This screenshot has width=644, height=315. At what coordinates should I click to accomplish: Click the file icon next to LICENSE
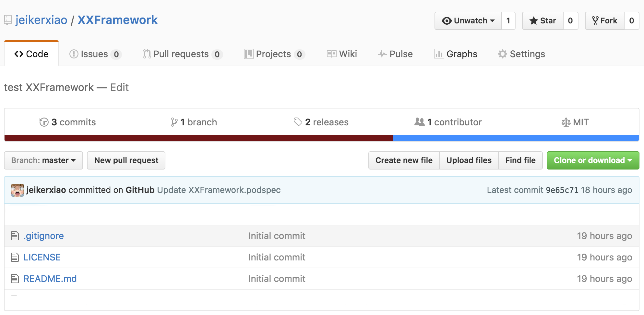pos(15,257)
